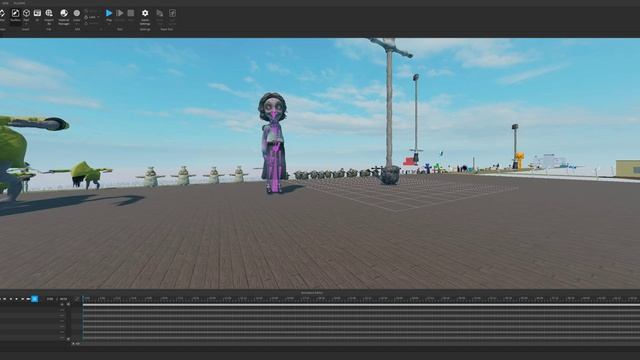Play the animation forward in the timeline
640x360 pixels.
tap(16, 299)
